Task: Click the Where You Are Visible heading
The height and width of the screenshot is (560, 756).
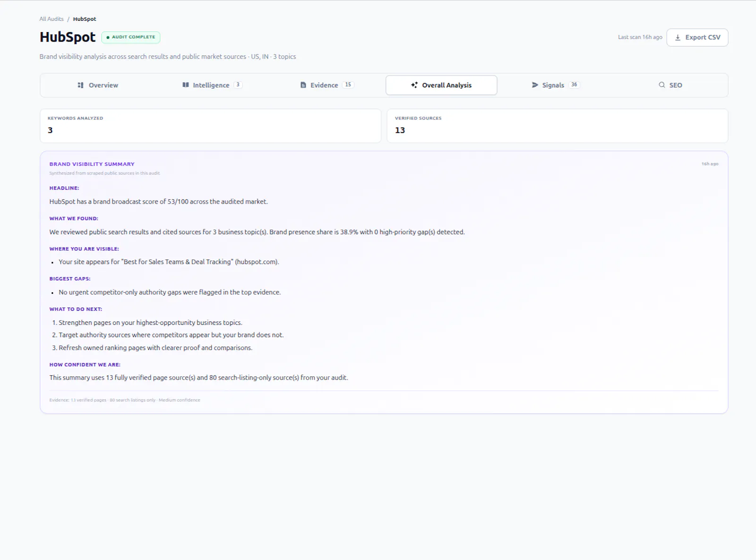Action: click(x=84, y=249)
